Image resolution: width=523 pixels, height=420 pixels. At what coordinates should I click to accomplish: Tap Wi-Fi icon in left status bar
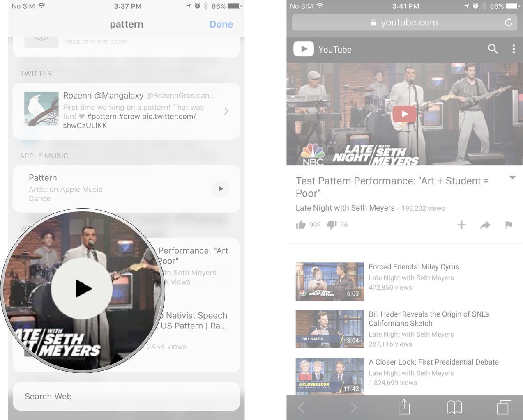(41, 6)
